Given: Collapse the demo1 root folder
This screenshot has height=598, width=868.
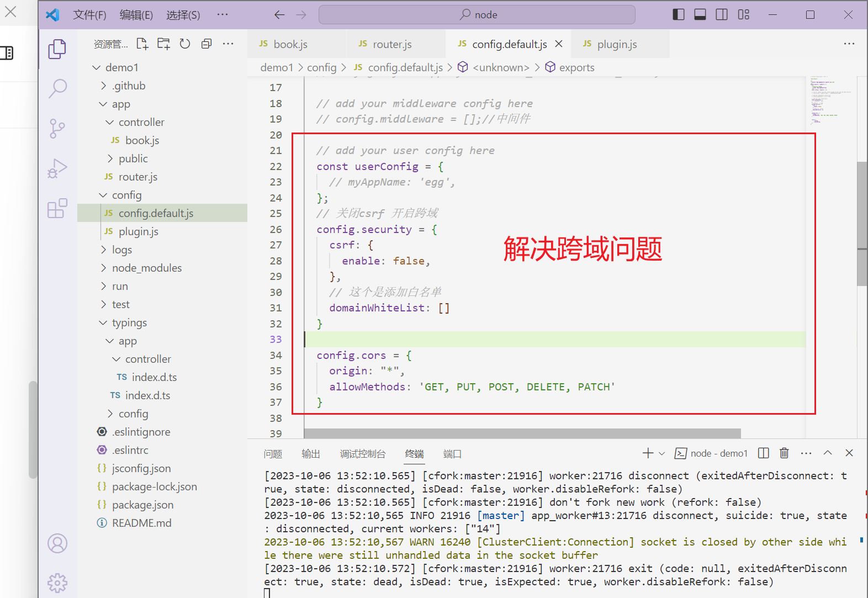Looking at the screenshot, I should pos(96,67).
